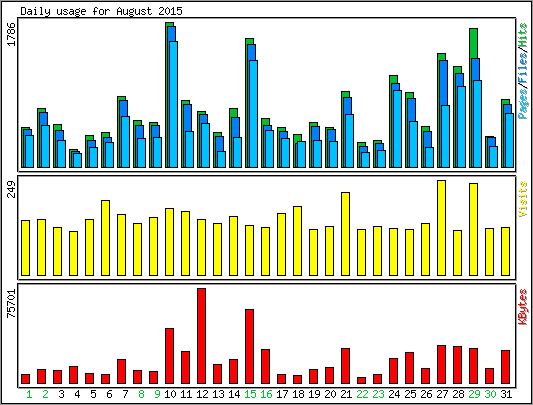The width and height of the screenshot is (533, 405).
Task: Click the red KBytes bar for day 15
Action: coord(250,347)
